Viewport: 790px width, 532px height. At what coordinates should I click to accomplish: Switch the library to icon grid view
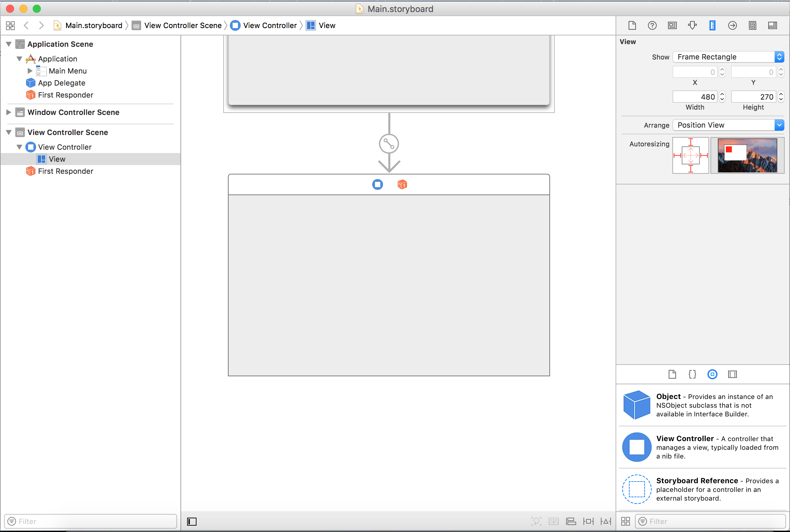625,521
